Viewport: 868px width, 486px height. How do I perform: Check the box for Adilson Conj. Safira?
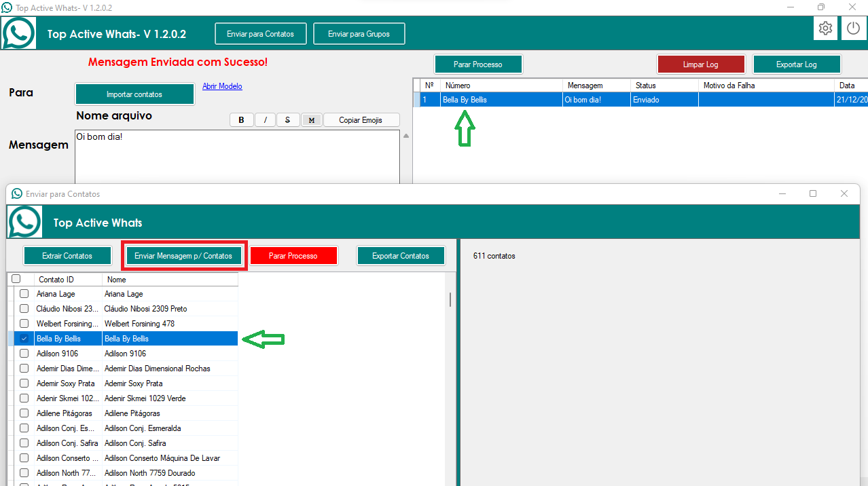pos(24,443)
